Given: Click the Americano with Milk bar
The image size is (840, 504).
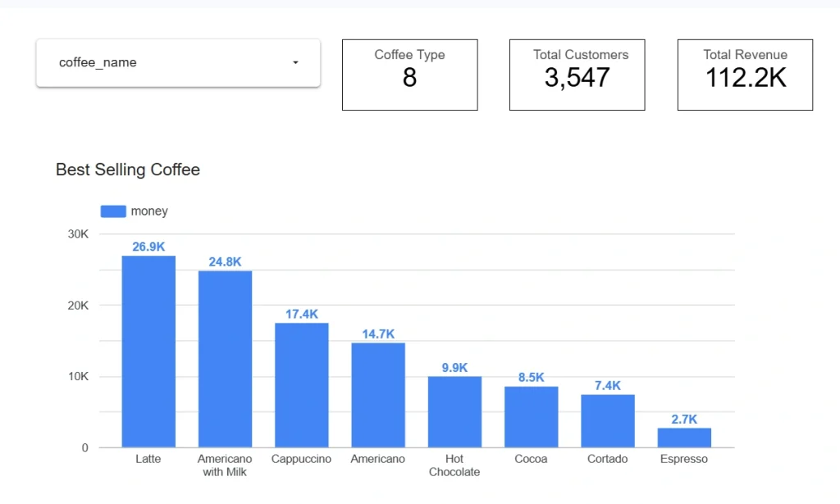Looking at the screenshot, I should tap(225, 359).
